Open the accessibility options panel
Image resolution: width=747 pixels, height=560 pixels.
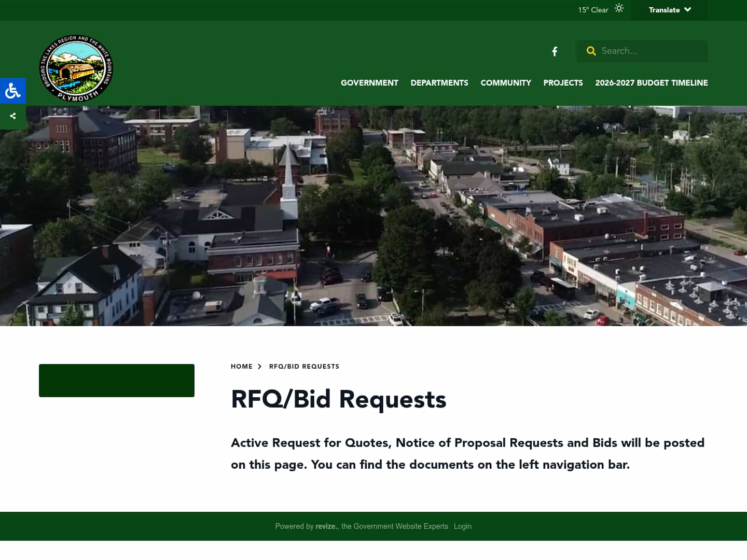pos(12,91)
